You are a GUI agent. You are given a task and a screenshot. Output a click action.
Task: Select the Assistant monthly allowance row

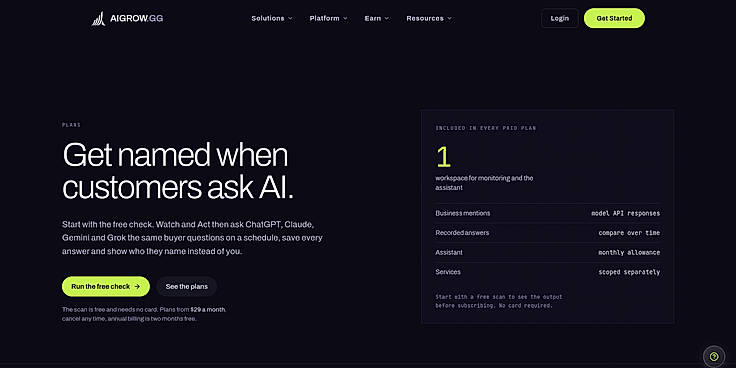(x=547, y=253)
